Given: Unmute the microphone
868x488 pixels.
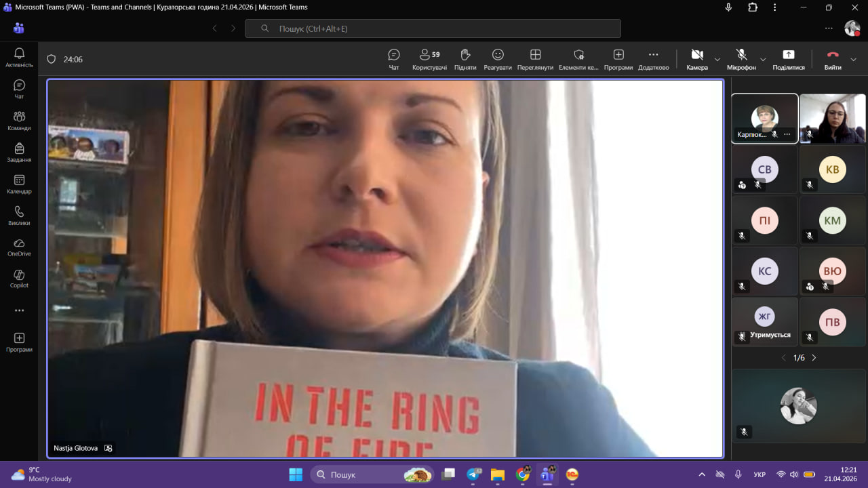Looking at the screenshot, I should 741,59.
